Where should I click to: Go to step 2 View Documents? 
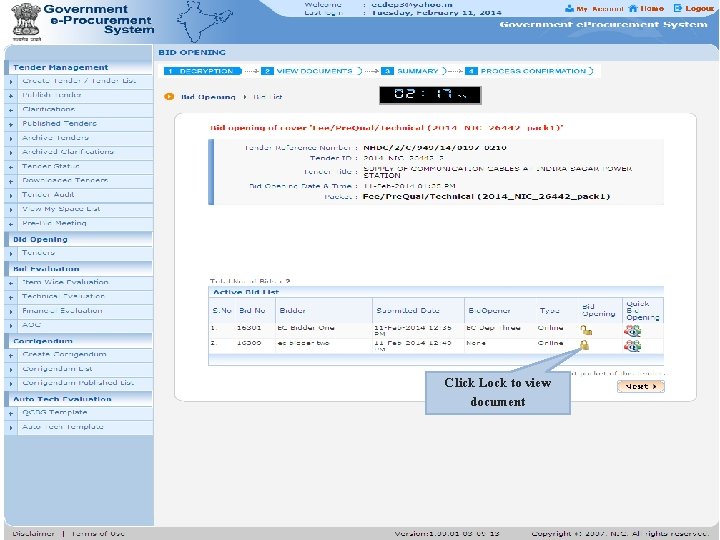pos(311,71)
